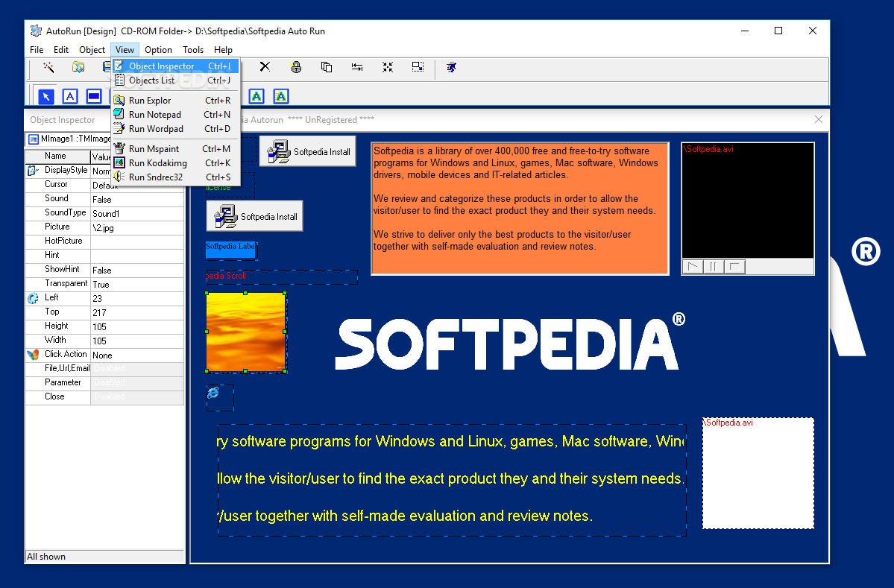Select Run Kodakimg from the menu

(176, 163)
